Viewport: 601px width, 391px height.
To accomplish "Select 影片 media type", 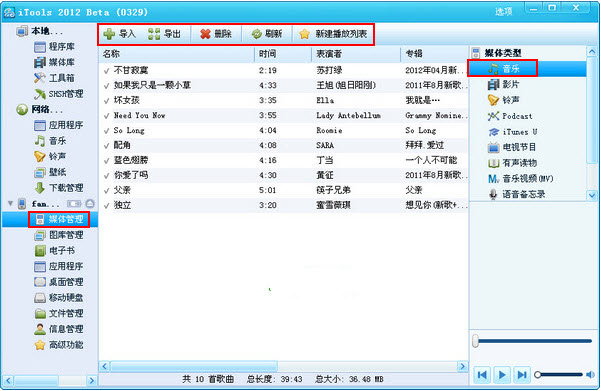I will point(504,84).
